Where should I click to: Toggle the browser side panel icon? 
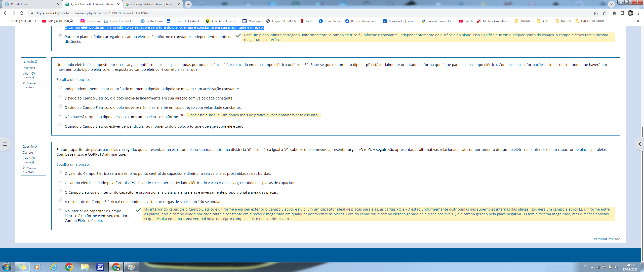click(622, 13)
